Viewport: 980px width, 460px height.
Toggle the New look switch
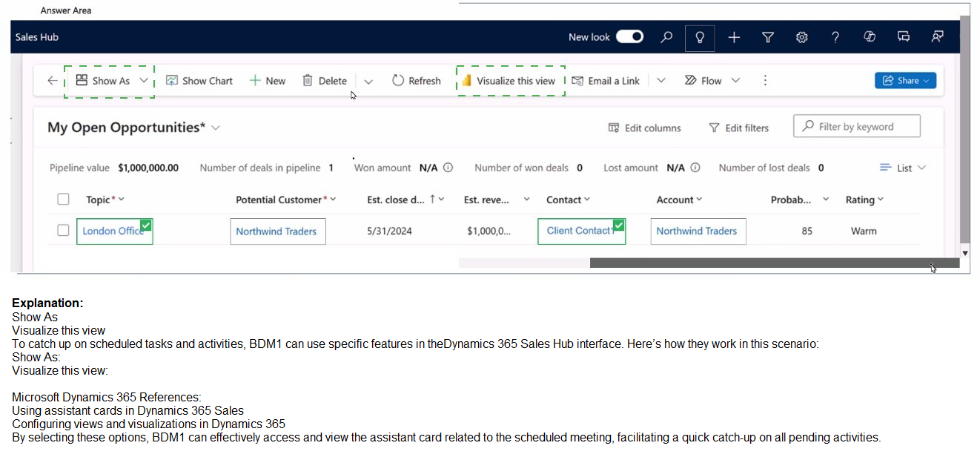click(629, 37)
